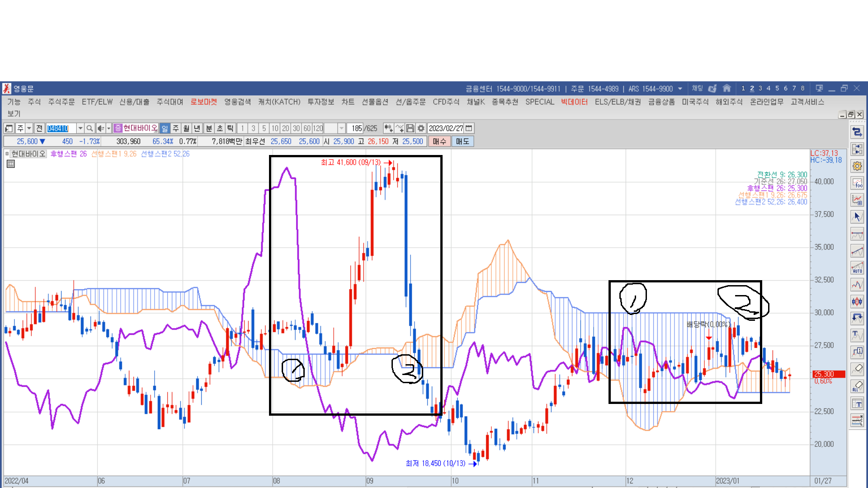
Task: Open the 영웅검색 menu
Action: tap(237, 102)
